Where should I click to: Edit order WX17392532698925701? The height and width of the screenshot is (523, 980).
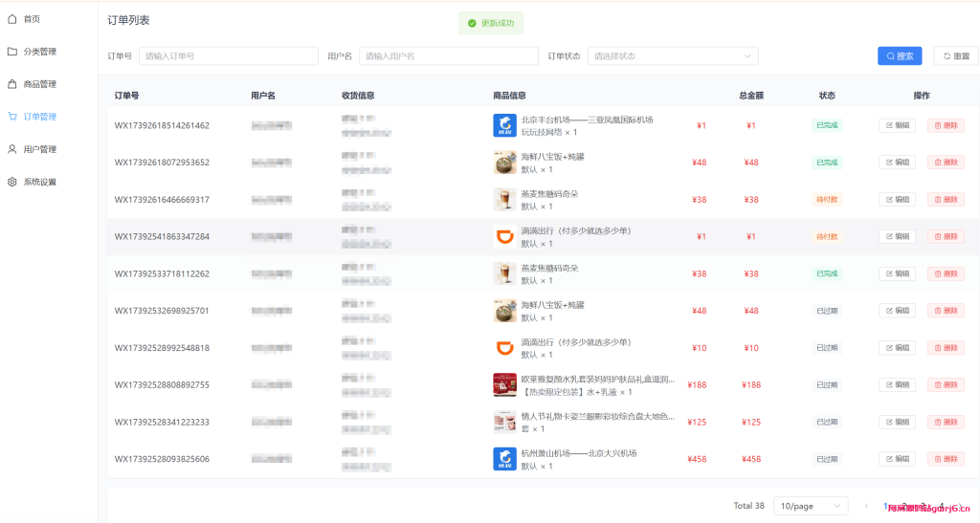click(x=897, y=311)
